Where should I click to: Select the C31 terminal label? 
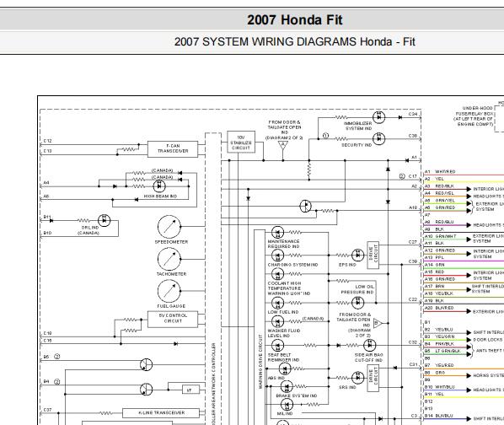click(413, 364)
